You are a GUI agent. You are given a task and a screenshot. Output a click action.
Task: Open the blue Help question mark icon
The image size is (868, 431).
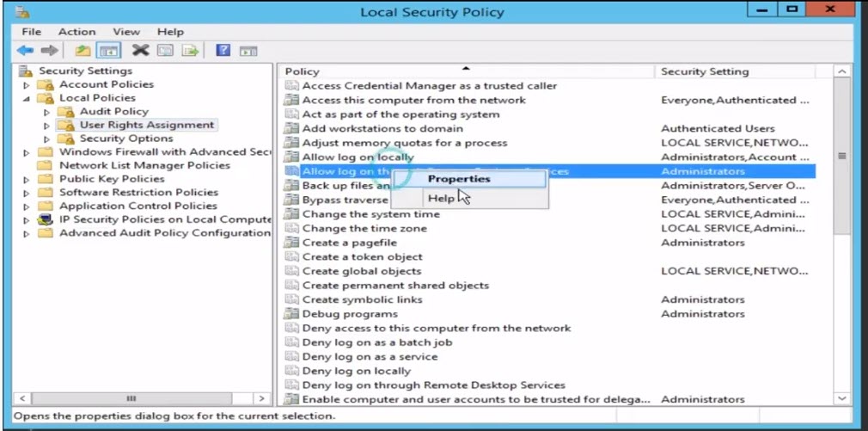click(223, 51)
